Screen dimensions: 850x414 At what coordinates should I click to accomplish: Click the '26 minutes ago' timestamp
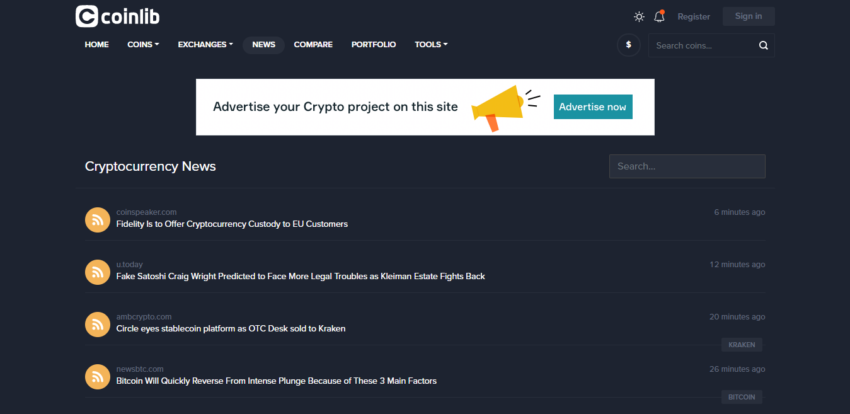pos(737,369)
